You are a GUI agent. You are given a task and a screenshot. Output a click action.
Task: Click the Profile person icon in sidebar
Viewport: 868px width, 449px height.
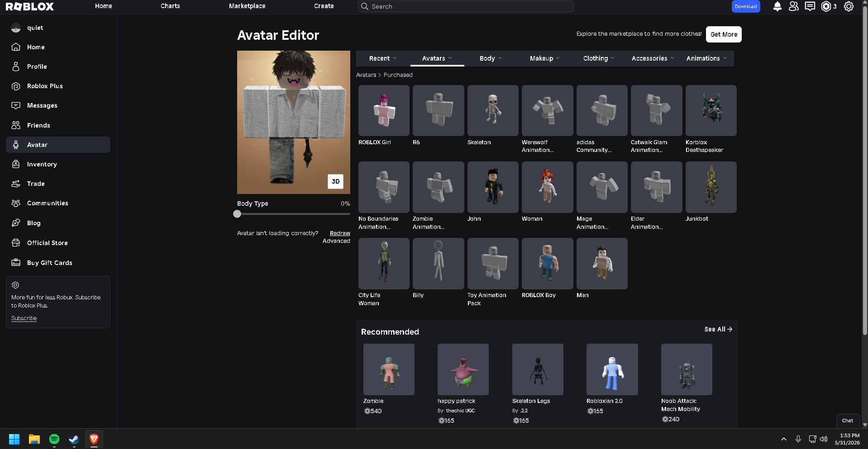16,66
